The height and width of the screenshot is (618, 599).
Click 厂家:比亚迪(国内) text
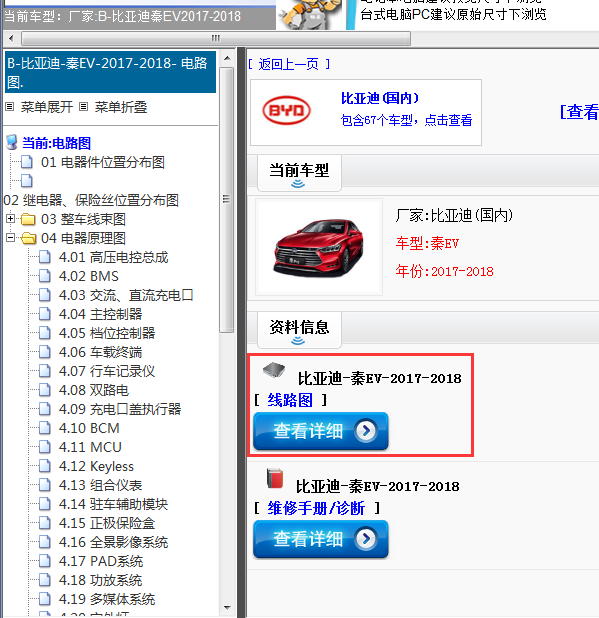point(454,215)
